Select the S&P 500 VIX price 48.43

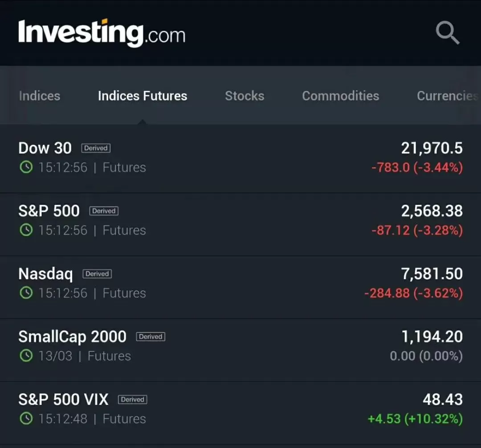click(442, 399)
